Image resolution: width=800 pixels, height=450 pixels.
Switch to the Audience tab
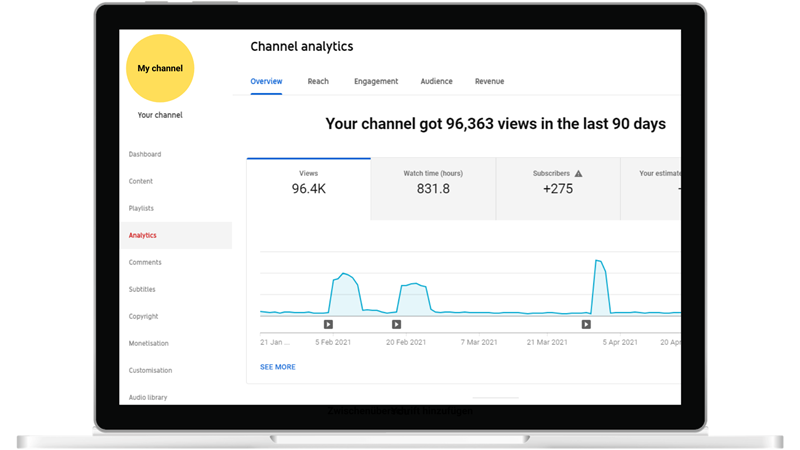(x=437, y=81)
